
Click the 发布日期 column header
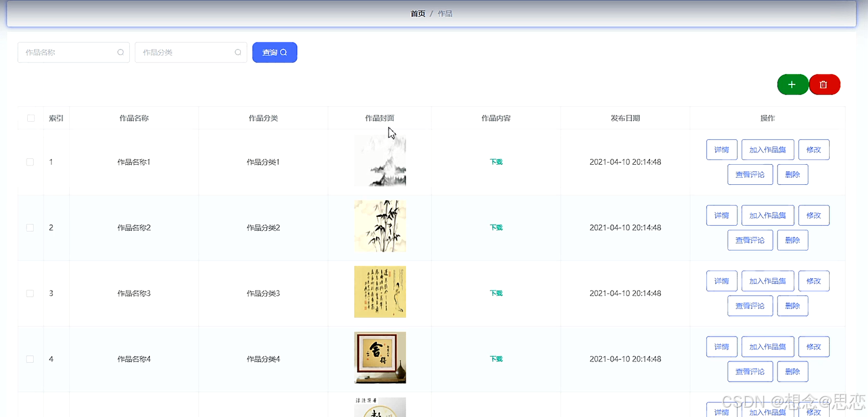(x=625, y=118)
